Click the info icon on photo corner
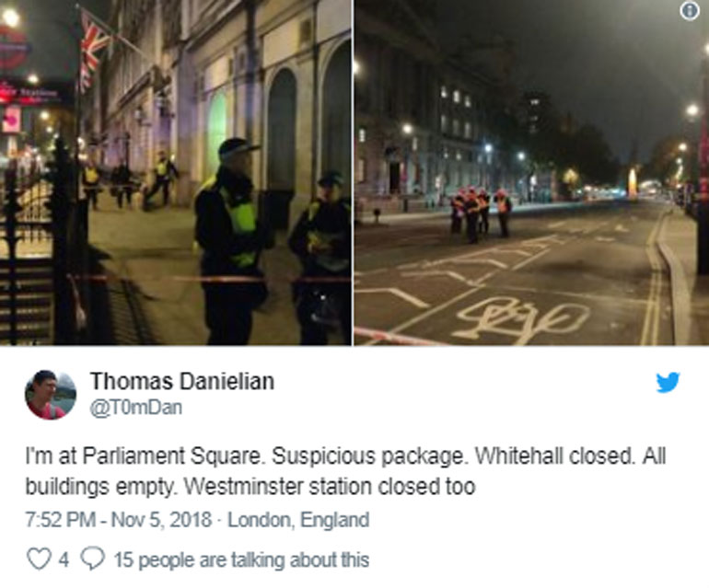Image resolution: width=709 pixels, height=588 pixels. pos(690,10)
